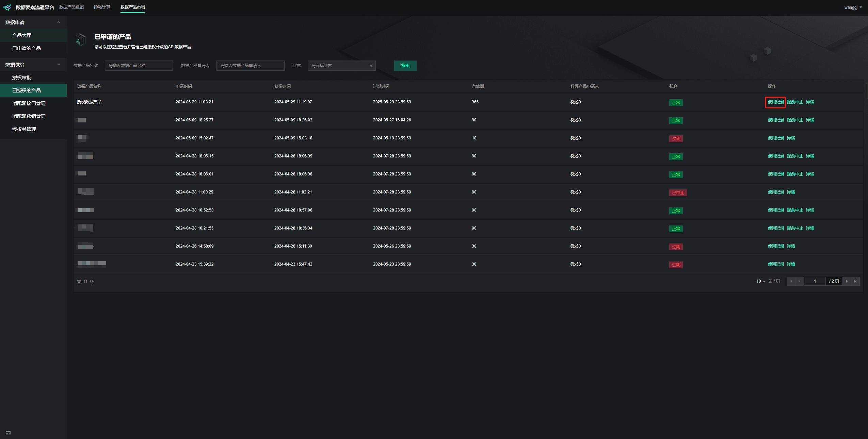The height and width of the screenshot is (439, 868).
Task: Open the 请选择状态 status dropdown
Action: pos(341,66)
